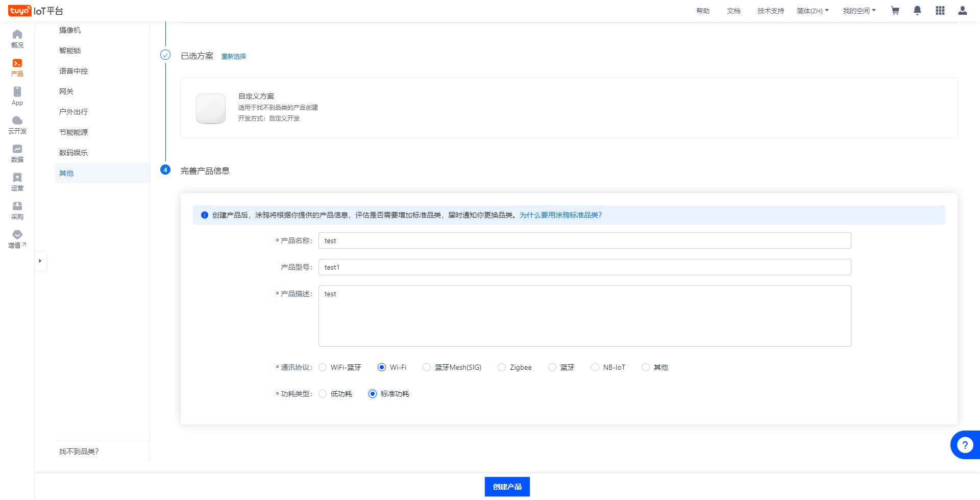The image size is (980, 500).
Task: Select the 其他 category in sidebar
Action: (102, 173)
